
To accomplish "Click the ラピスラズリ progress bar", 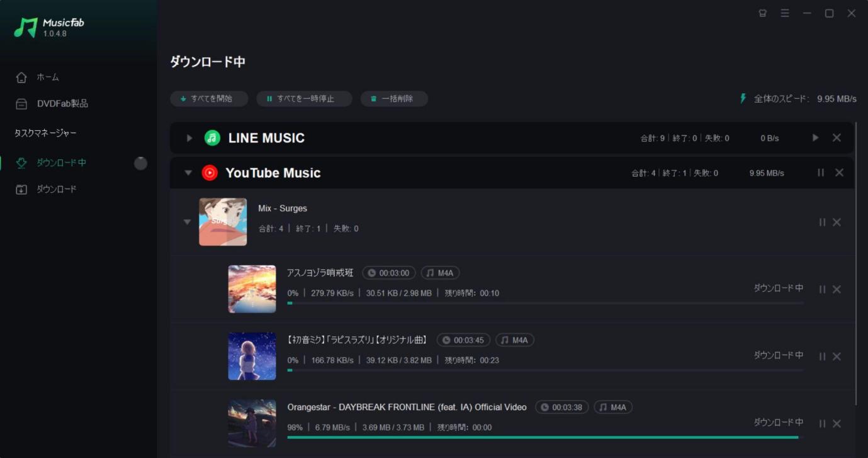I will pyautogui.click(x=545, y=370).
